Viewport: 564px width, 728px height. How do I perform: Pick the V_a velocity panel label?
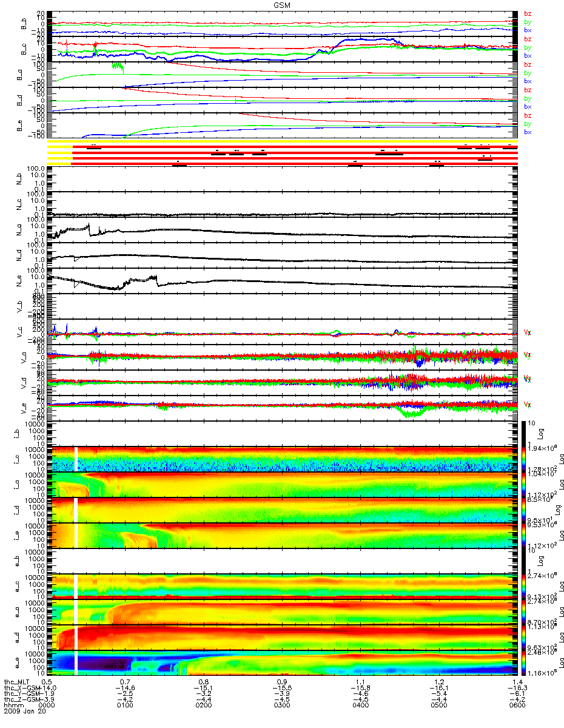(x=24, y=358)
